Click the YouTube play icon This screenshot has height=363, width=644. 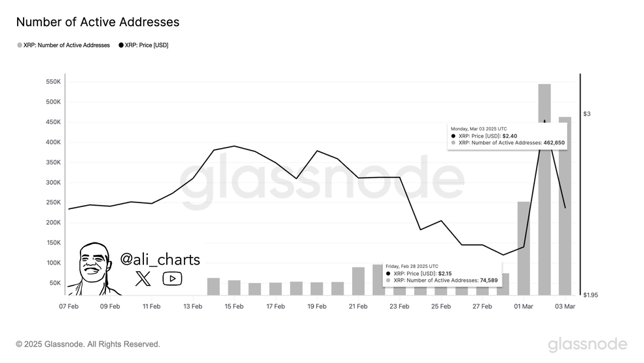[172, 278]
